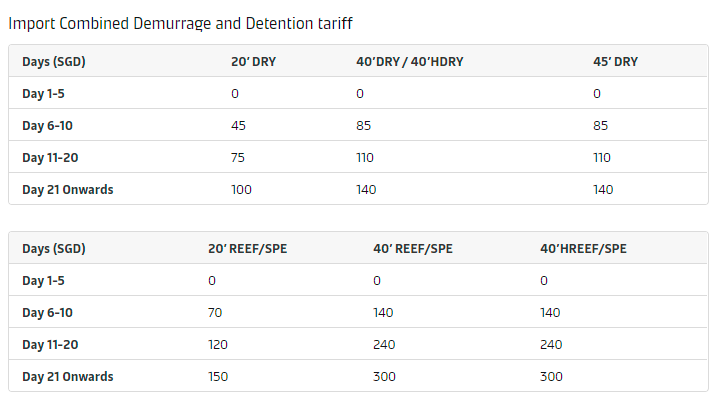Select the 120 value under 20' REEF/SPE
Viewport: 719px width, 403px height.
coord(218,345)
